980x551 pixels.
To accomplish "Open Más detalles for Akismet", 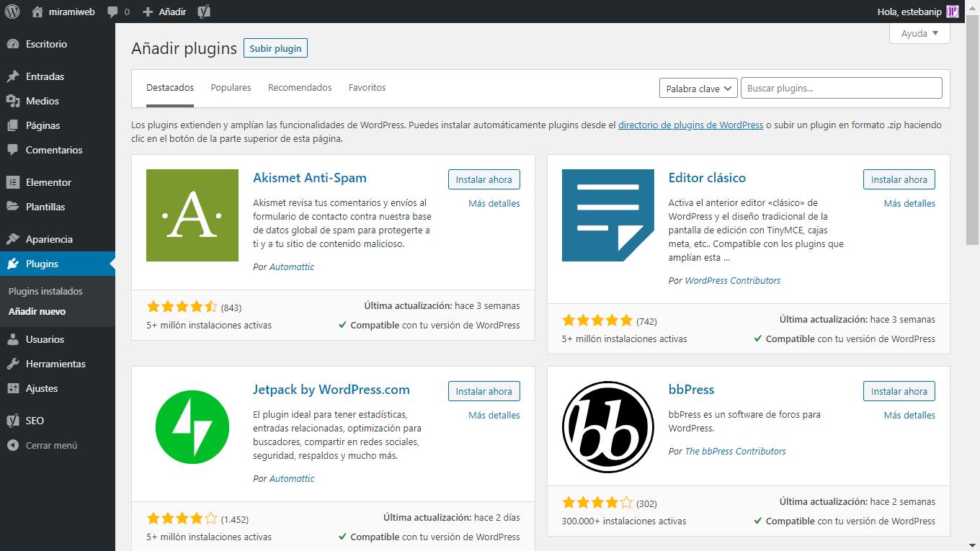I will 494,204.
